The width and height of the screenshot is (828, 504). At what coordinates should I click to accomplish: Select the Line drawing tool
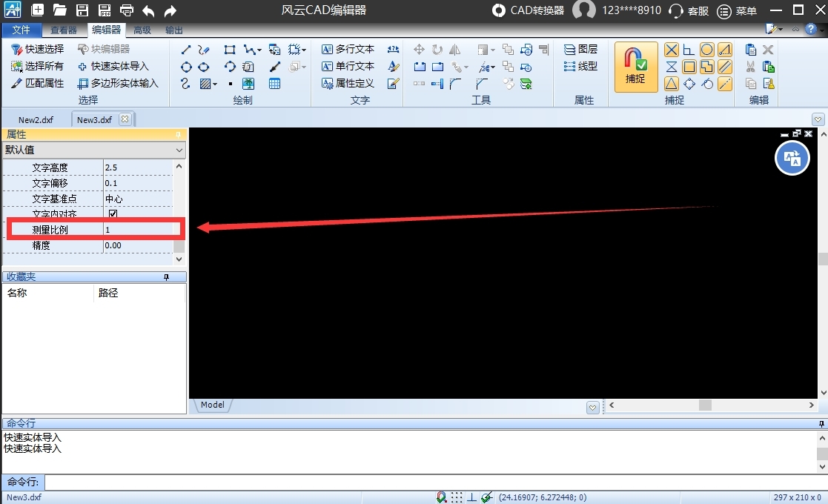(186, 50)
